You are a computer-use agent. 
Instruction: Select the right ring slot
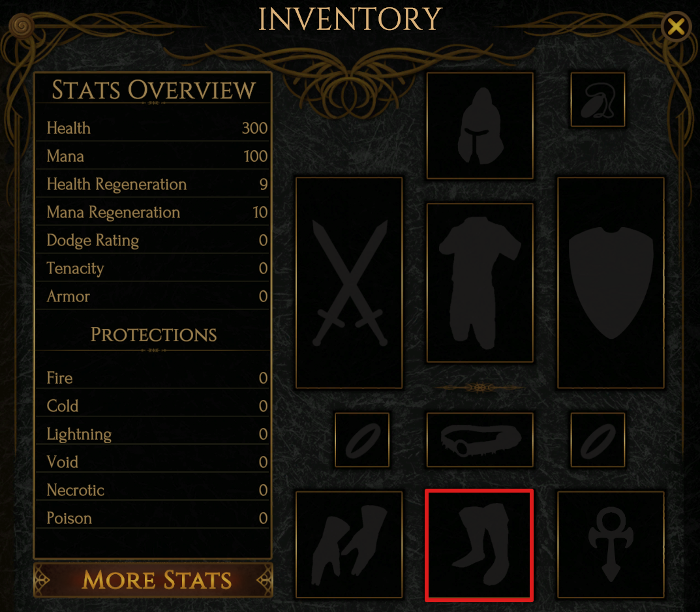point(598,440)
